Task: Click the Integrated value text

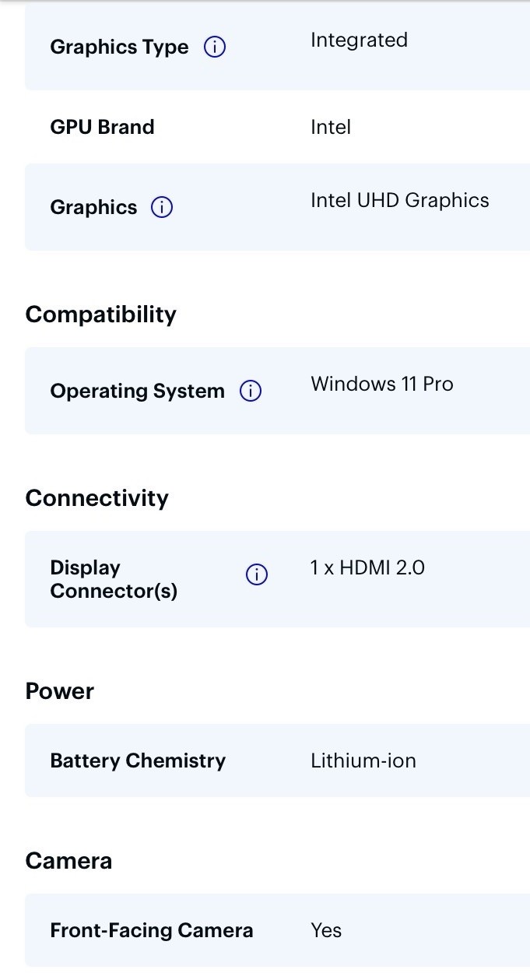Action: (359, 40)
